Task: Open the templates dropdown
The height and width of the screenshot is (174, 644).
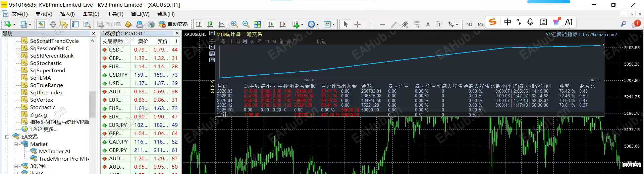Action: pos(329,24)
